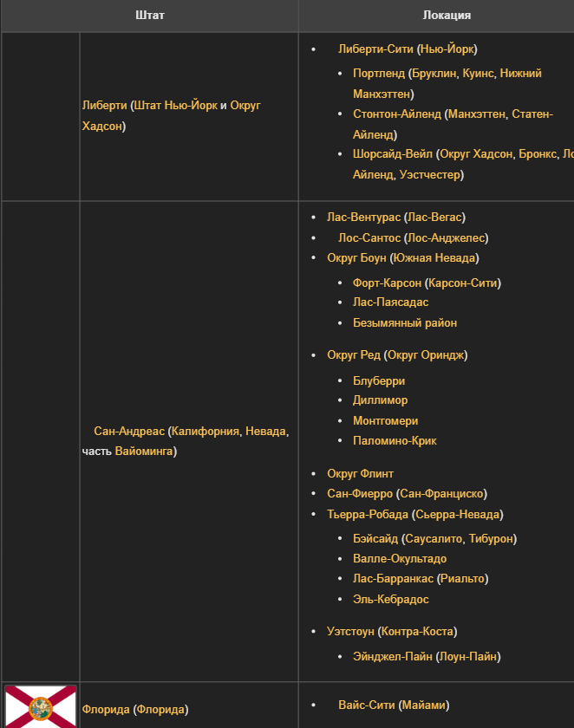
Task: Open the Паломино-Крик link
Action: tap(395, 441)
